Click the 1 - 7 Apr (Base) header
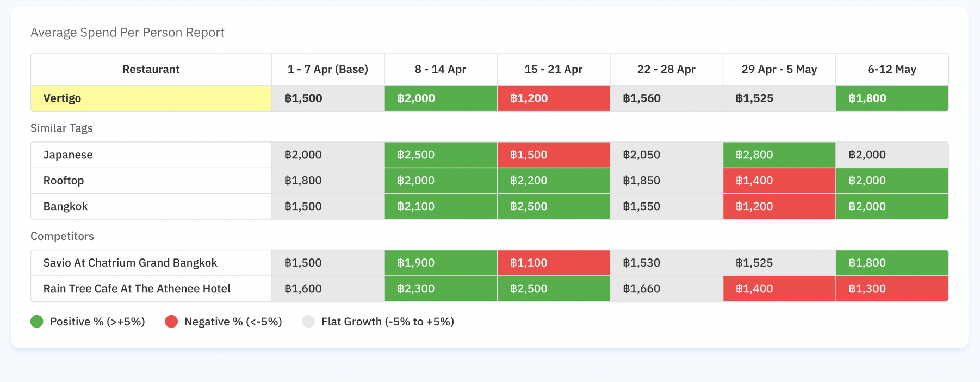The height and width of the screenshot is (382, 980). (x=327, y=69)
